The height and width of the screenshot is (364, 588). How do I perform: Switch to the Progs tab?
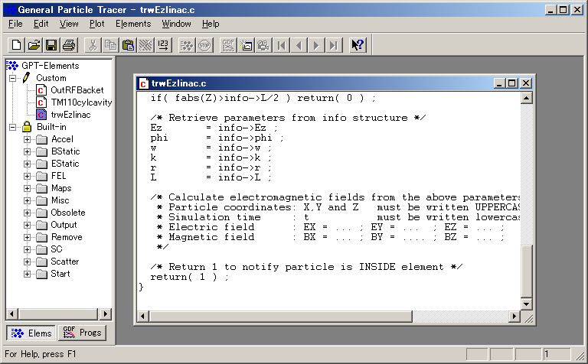click(x=81, y=333)
